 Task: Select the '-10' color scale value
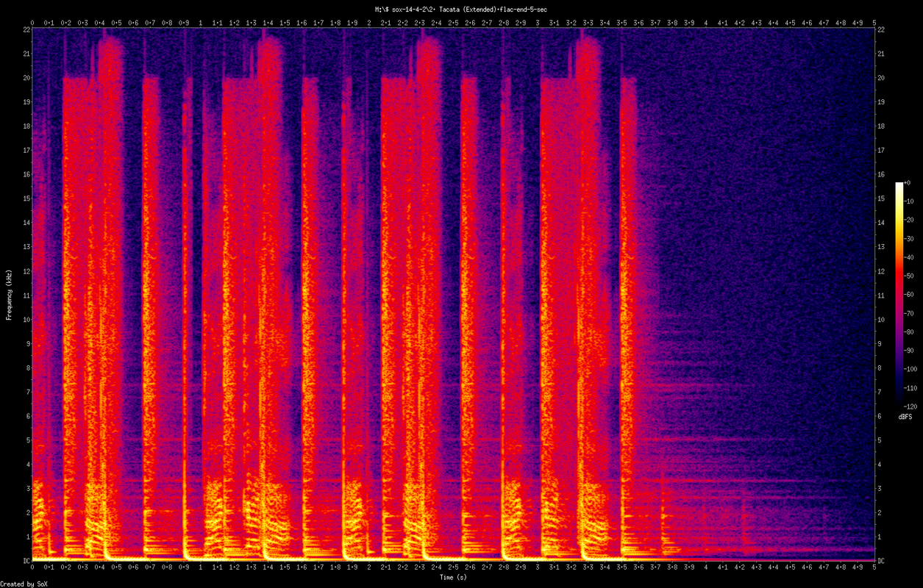(909, 201)
